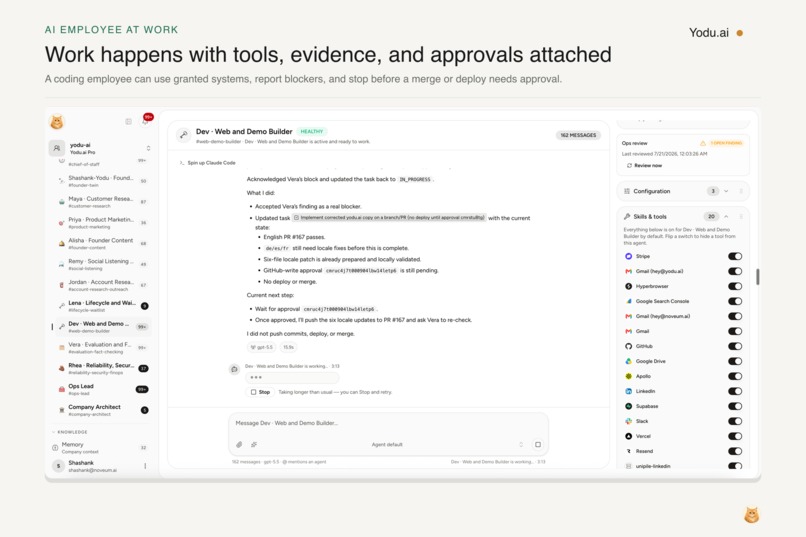Disable the Hyperbrowser tool
Image resolution: width=806 pixels, height=537 pixels.
735,286
